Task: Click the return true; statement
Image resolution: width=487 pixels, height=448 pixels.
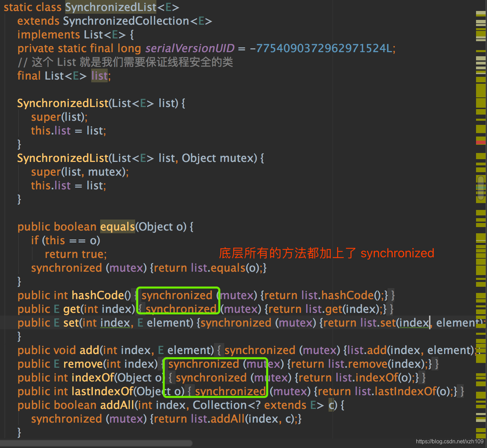Action: coord(76,254)
